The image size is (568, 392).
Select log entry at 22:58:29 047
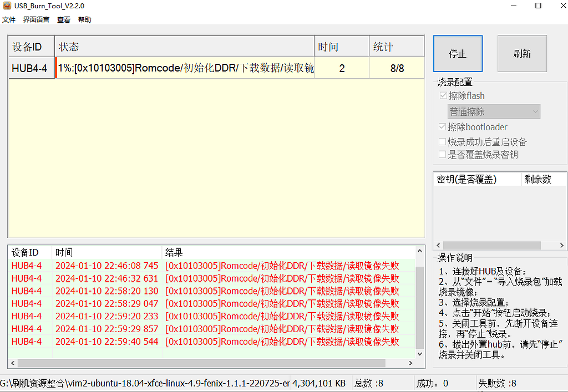tap(211, 303)
